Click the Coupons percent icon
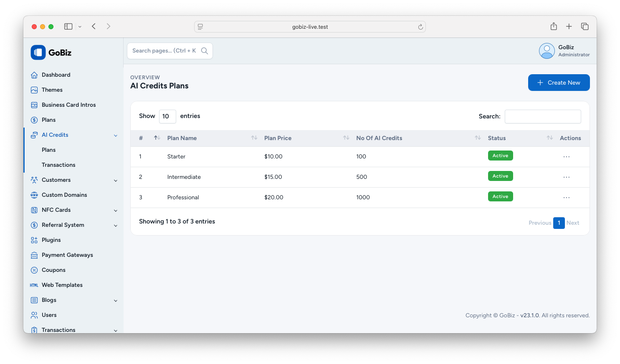Image resolution: width=620 pixels, height=364 pixels. click(x=34, y=270)
